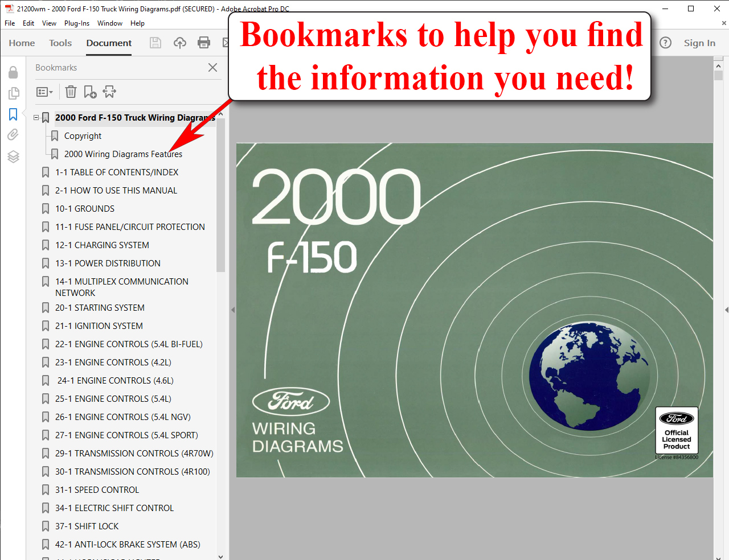Collapse the 2000 Ford F-150 bookmark tree
The image size is (729, 560).
[x=36, y=118]
